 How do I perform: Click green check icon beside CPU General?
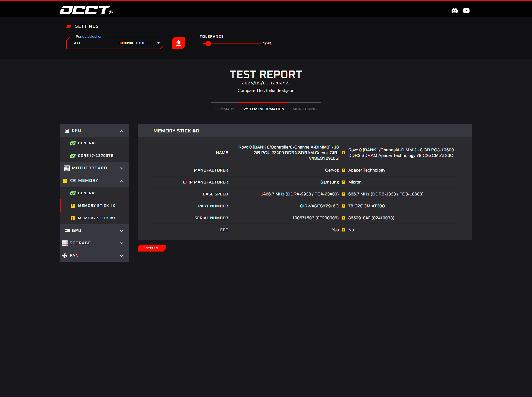[x=73, y=143]
